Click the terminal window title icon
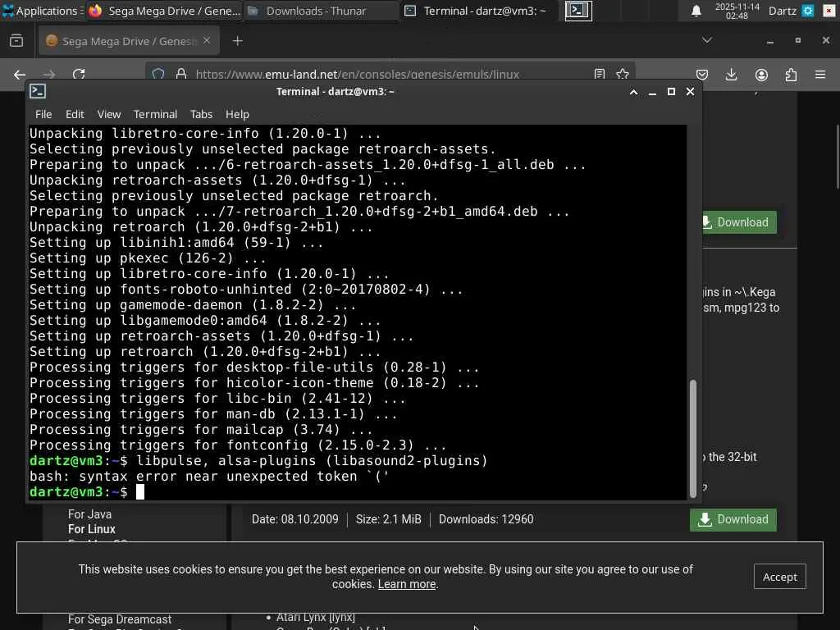Viewport: 840px width, 630px height. click(38, 92)
